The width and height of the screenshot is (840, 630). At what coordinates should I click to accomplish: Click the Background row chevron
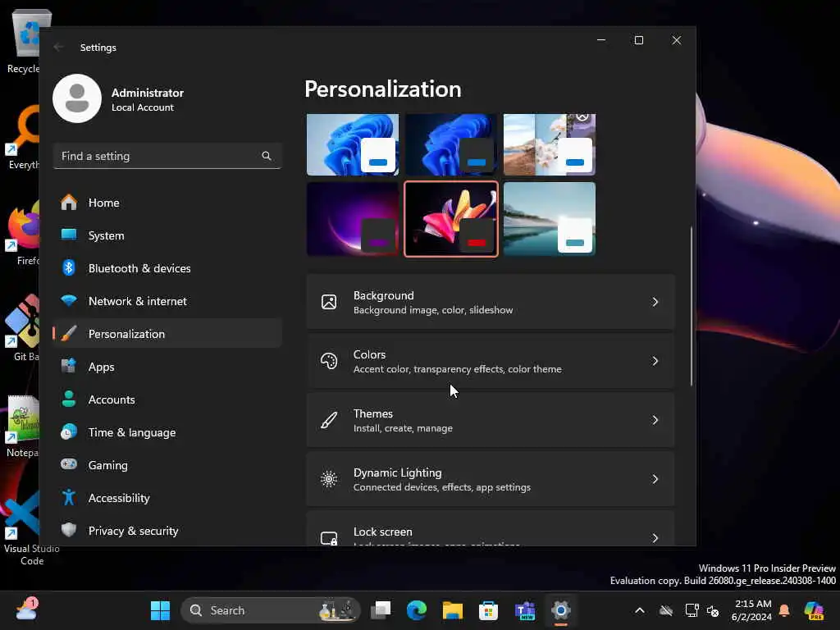pos(655,302)
